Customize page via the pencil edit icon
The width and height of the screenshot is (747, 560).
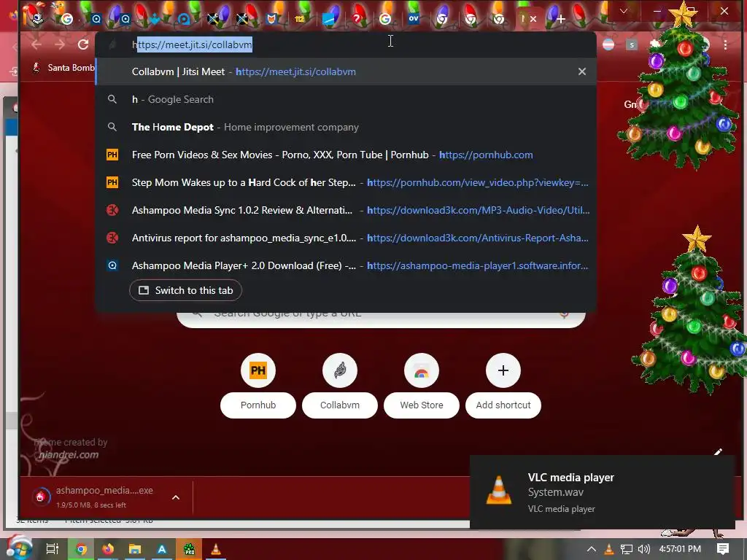coord(718,452)
